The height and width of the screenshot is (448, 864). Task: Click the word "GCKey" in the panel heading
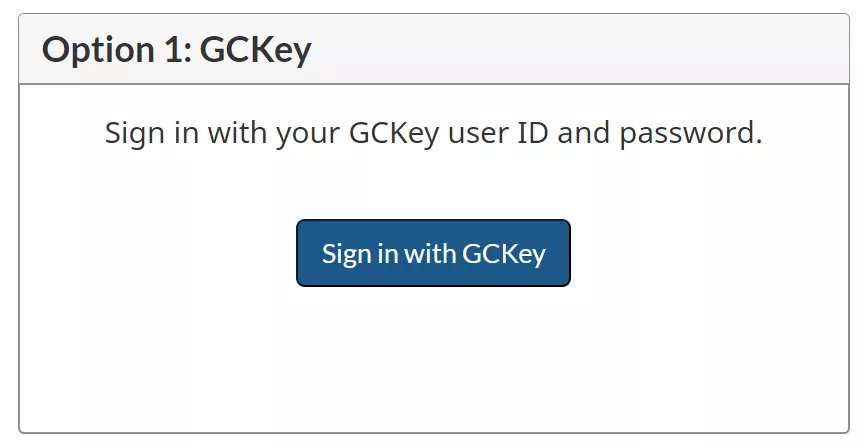(x=255, y=50)
